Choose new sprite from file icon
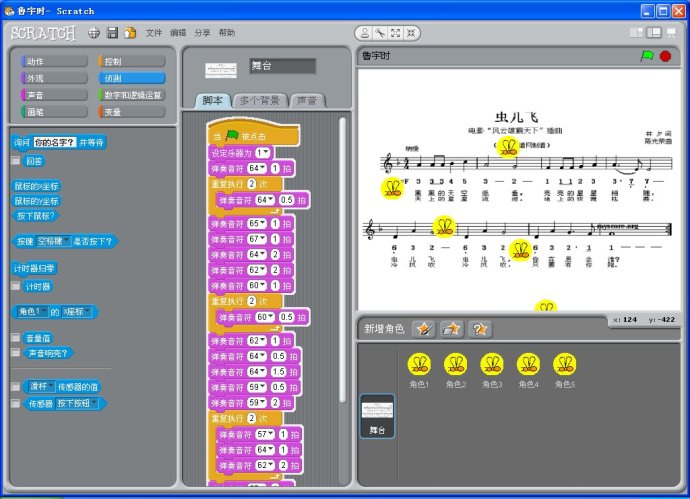 coord(452,328)
